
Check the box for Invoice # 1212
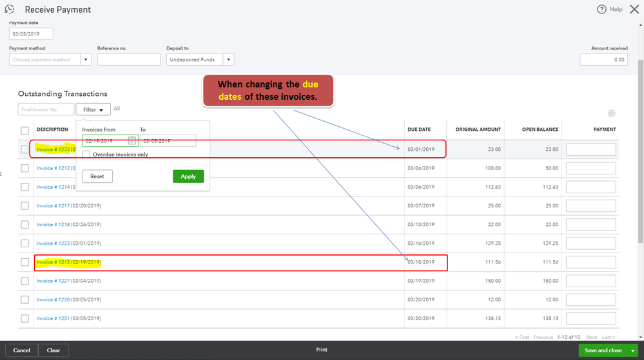coord(24,168)
